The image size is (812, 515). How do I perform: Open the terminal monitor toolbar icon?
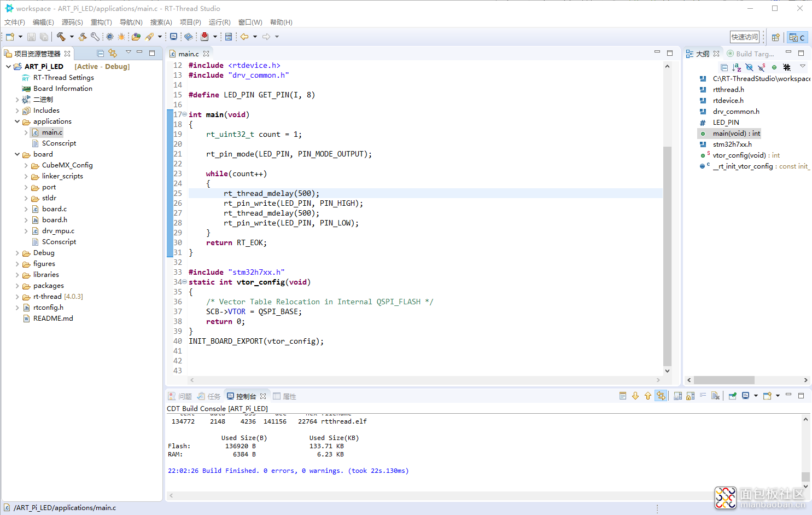(174, 37)
